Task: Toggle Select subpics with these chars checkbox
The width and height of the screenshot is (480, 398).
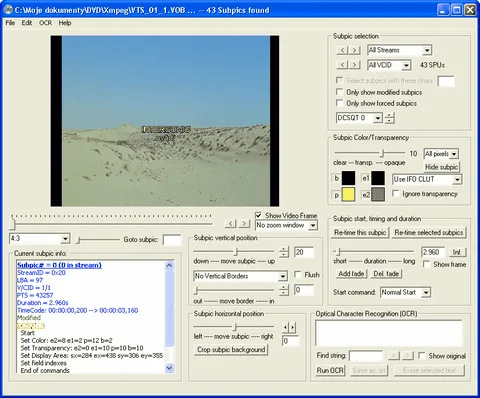Action: pos(339,80)
